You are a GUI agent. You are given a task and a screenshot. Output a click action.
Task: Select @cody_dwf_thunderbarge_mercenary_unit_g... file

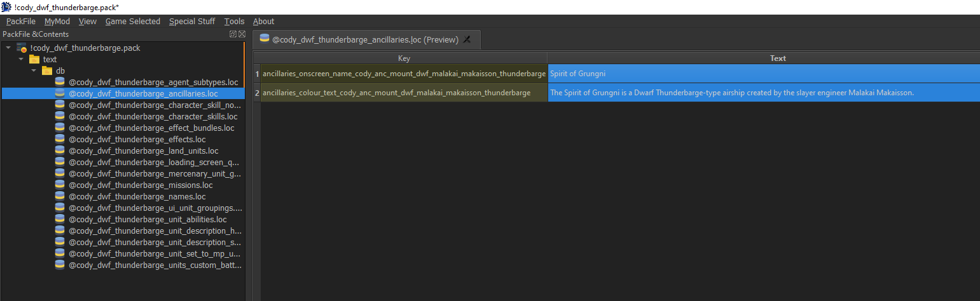click(x=155, y=173)
